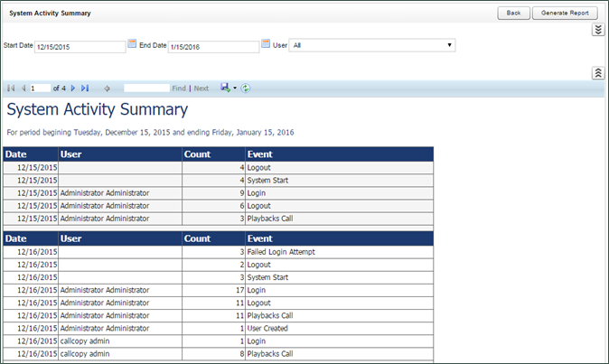Collapse parameters with the up chevrons
The image size is (609, 364).
(597, 72)
